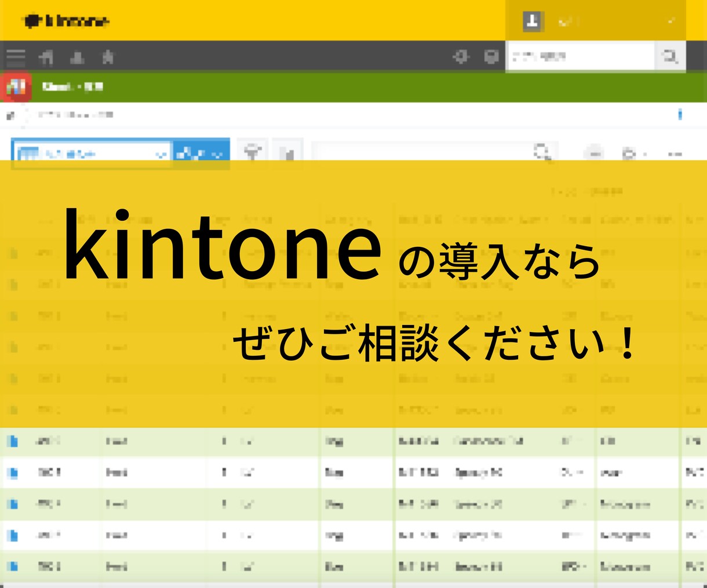707x588 pixels.
Task: Open the help icon in the dark toolbar
Action: point(491,57)
